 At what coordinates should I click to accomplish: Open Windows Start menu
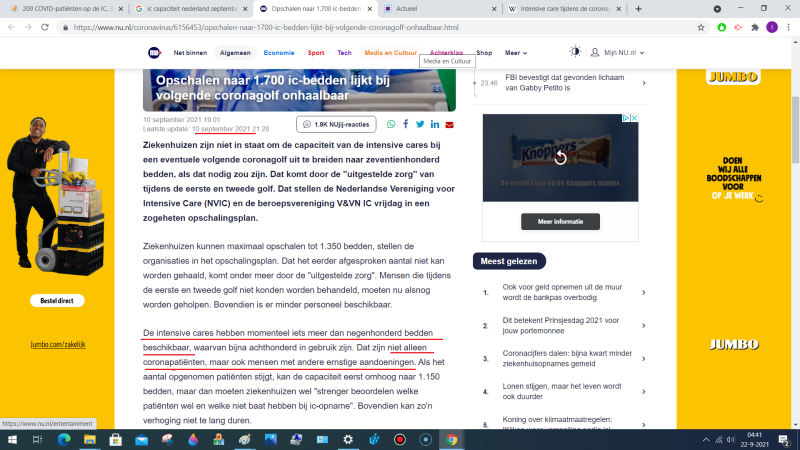click(x=12, y=439)
